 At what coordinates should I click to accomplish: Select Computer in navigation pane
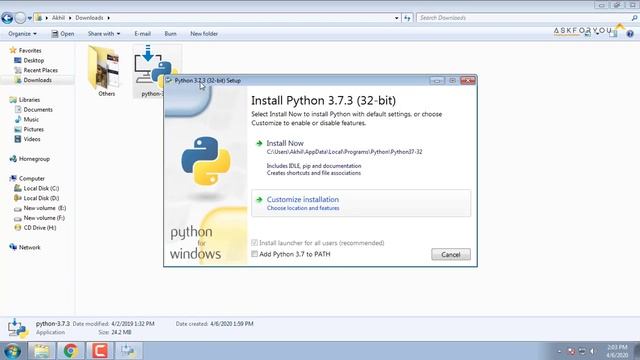coord(32,178)
